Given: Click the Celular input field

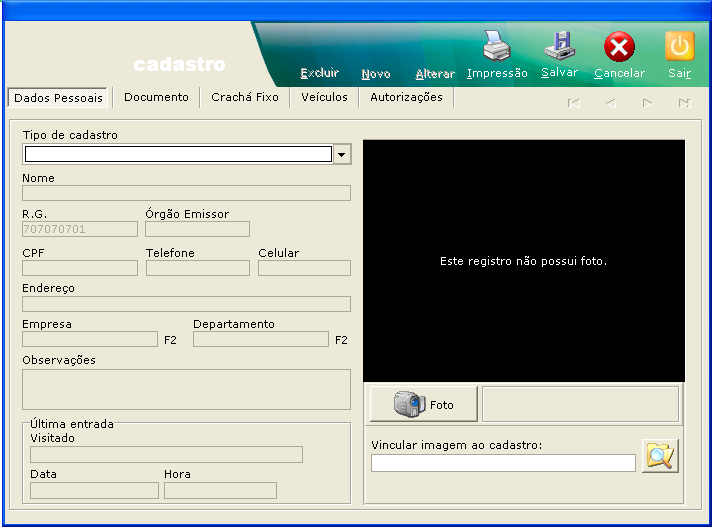Looking at the screenshot, I should [304, 268].
